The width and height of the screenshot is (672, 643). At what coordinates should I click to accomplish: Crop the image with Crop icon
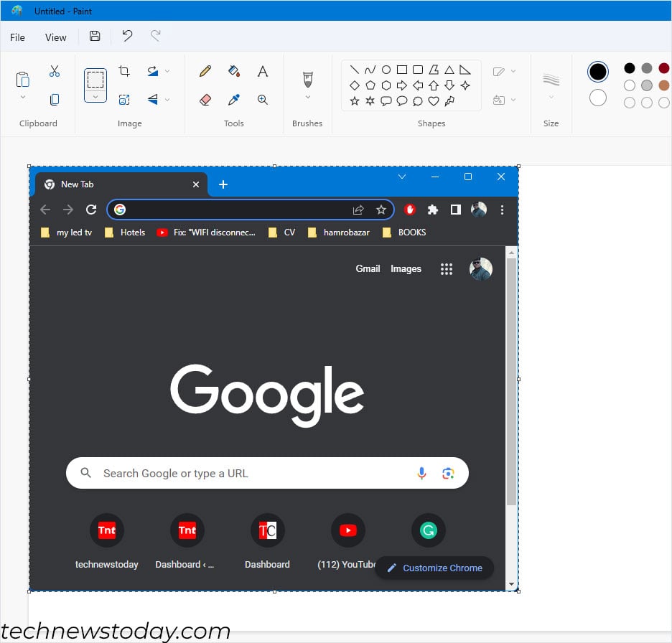(x=124, y=71)
